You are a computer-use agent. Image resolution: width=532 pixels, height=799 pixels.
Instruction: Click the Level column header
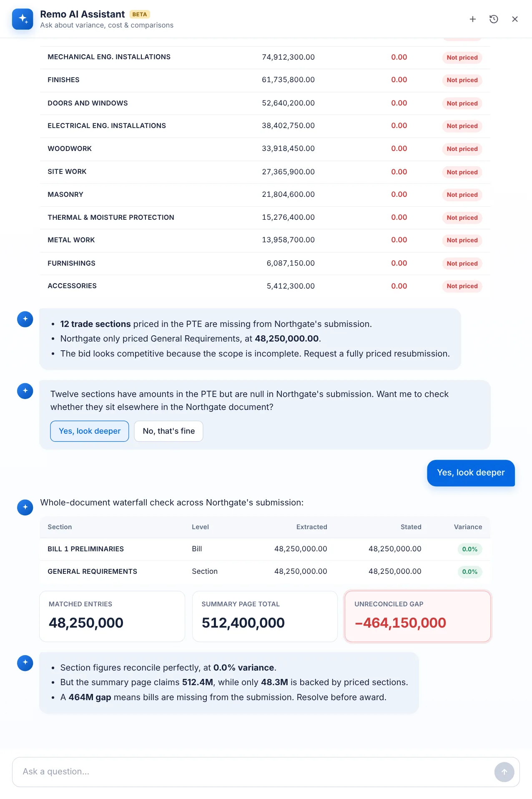coord(200,527)
